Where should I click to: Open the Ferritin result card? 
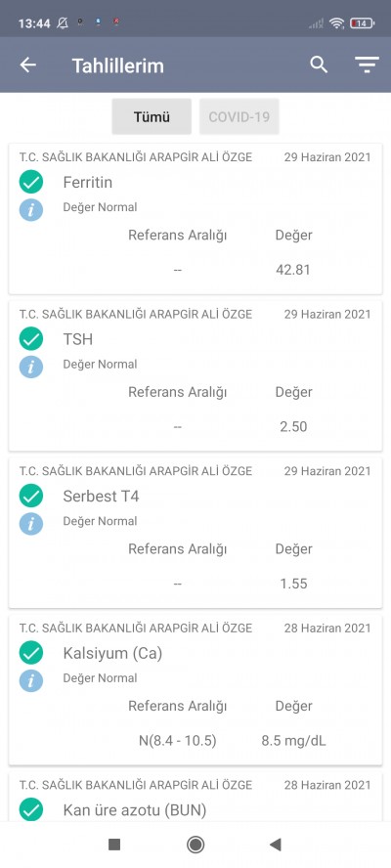tap(195, 219)
